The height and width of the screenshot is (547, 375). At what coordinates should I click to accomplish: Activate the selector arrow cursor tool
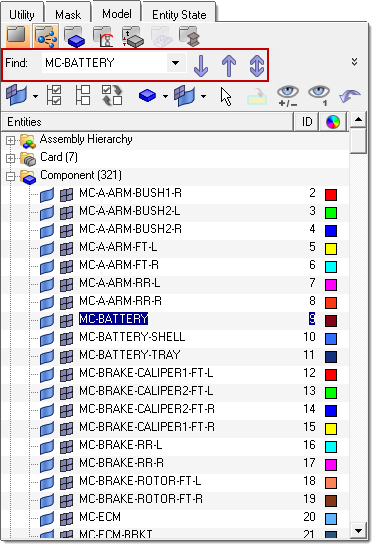(x=226, y=96)
